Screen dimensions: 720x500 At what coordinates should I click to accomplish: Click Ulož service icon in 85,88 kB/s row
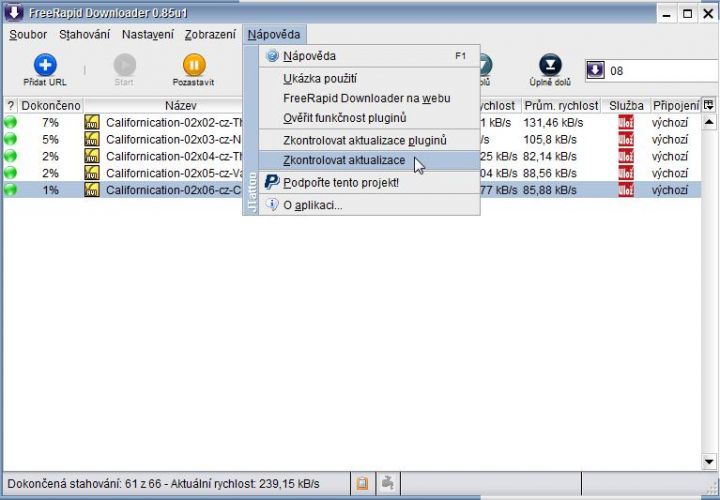pyautogui.click(x=625, y=190)
